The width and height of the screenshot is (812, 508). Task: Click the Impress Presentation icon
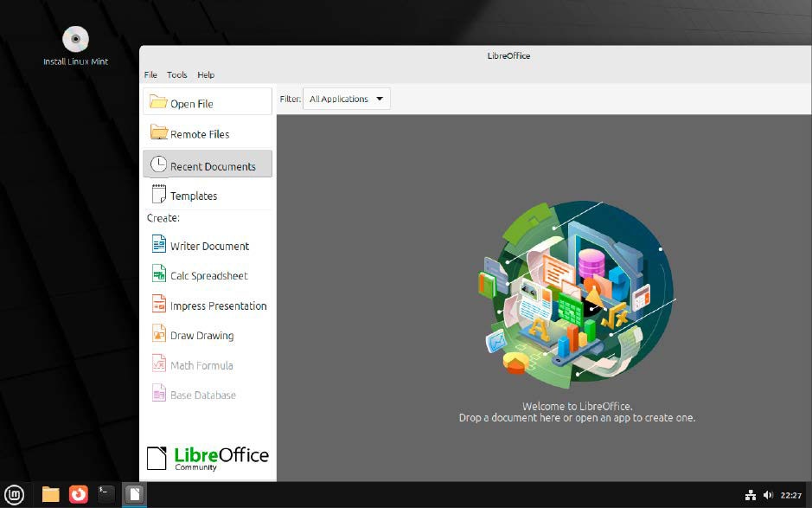[x=158, y=305]
